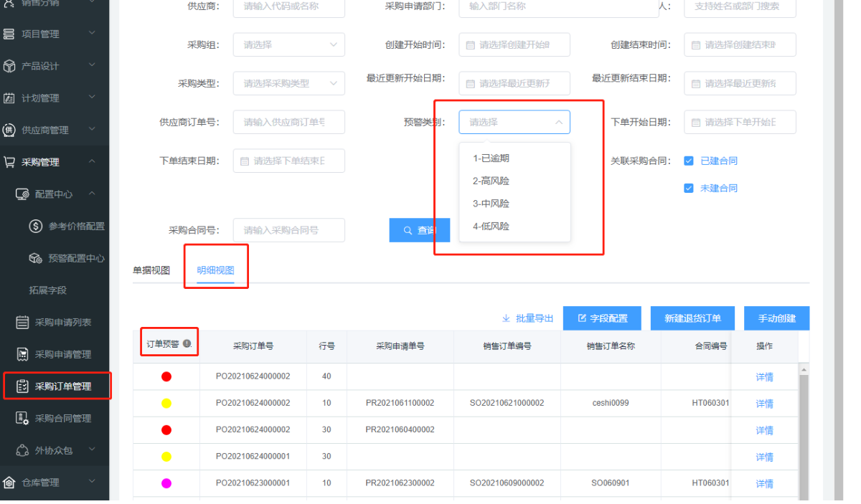Select the 明细视图 tab
Screen dimensions: 861x504
point(215,270)
